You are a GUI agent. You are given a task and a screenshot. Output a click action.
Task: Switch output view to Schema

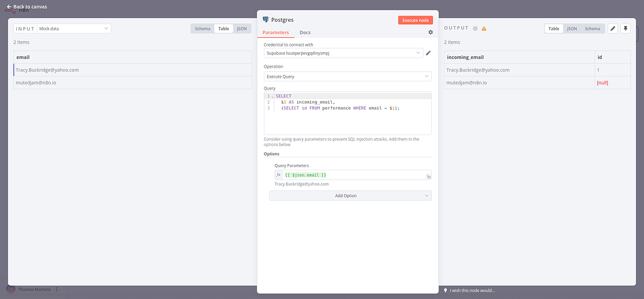(x=592, y=29)
